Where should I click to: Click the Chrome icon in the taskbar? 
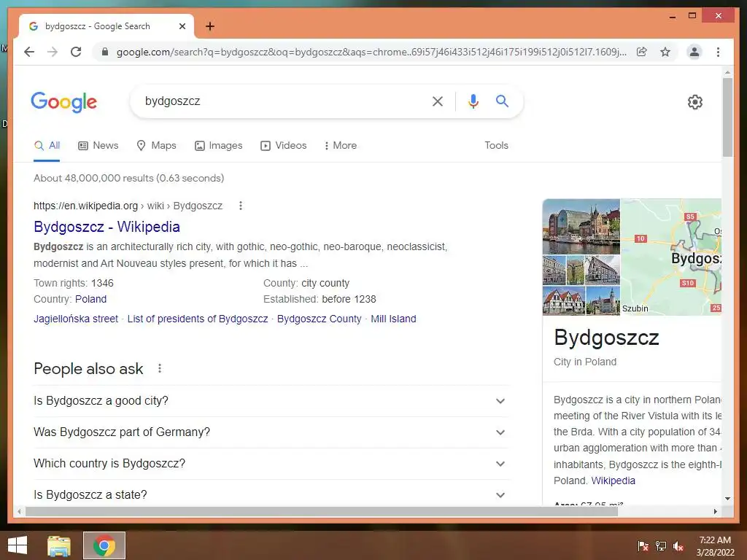104,545
